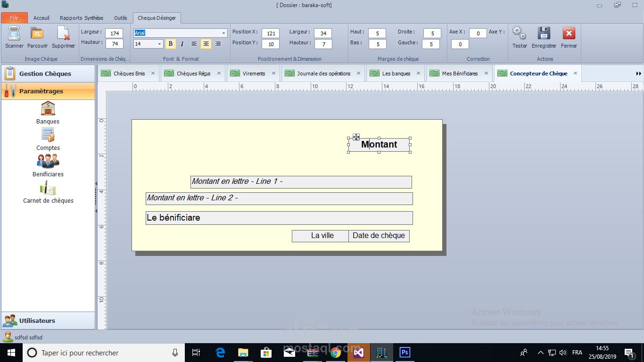Select Montant en lettre Line 2 field
644x362 pixels.
coord(279,198)
